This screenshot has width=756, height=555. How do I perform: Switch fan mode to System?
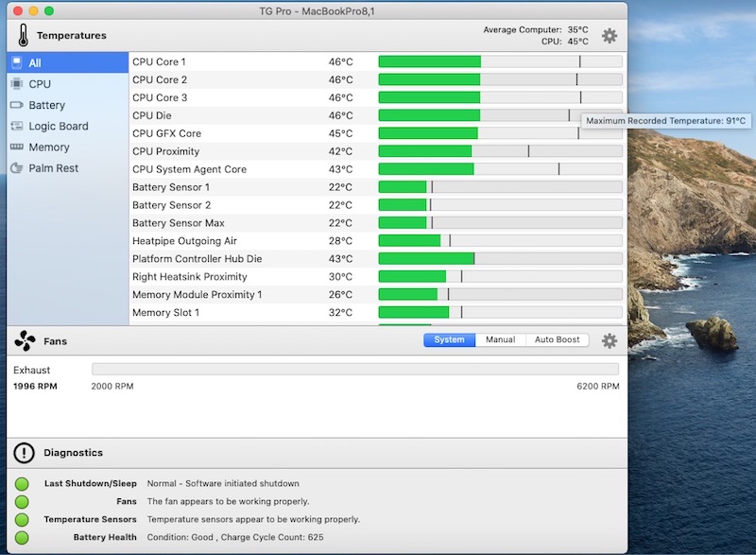(449, 340)
